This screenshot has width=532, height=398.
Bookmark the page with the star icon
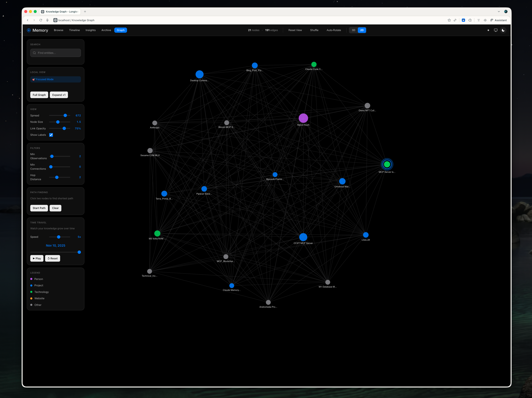coord(449,20)
